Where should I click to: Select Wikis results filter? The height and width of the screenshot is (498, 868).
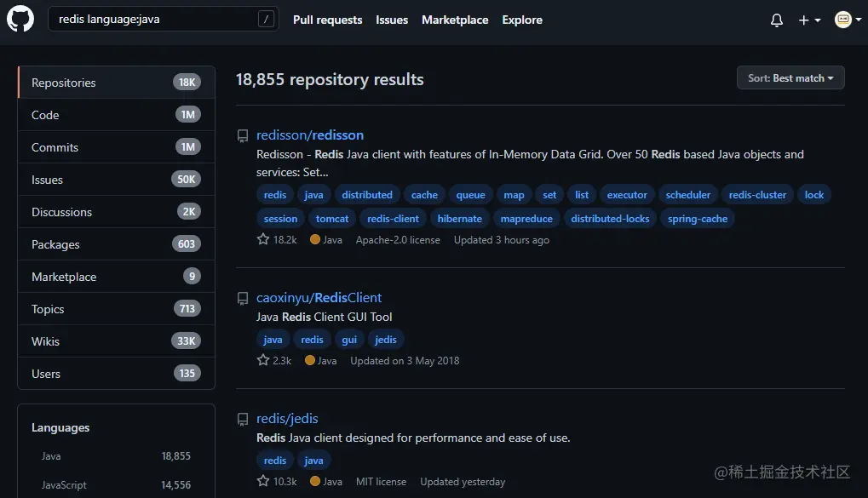point(116,341)
